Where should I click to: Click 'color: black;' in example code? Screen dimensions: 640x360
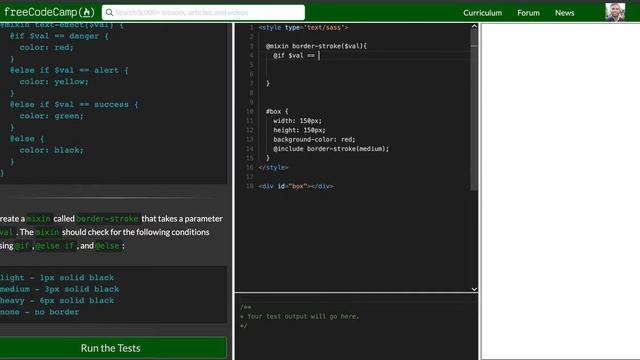[x=51, y=150]
